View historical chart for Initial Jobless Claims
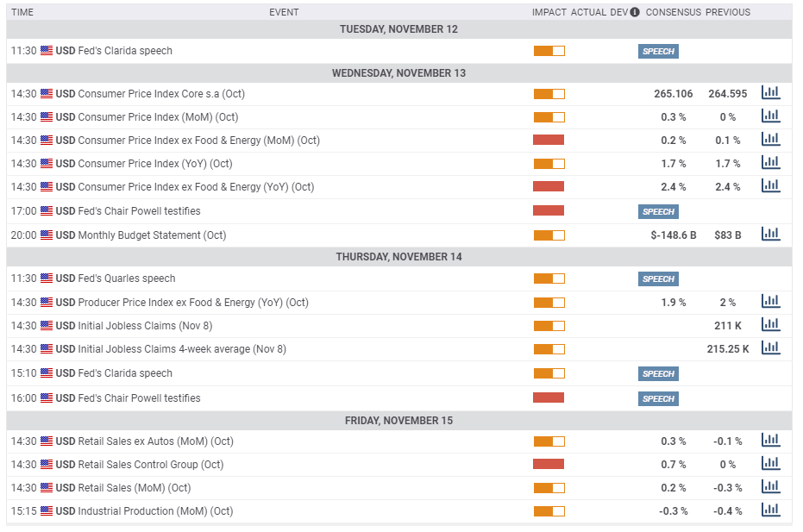The height and width of the screenshot is (532, 803). (x=770, y=324)
